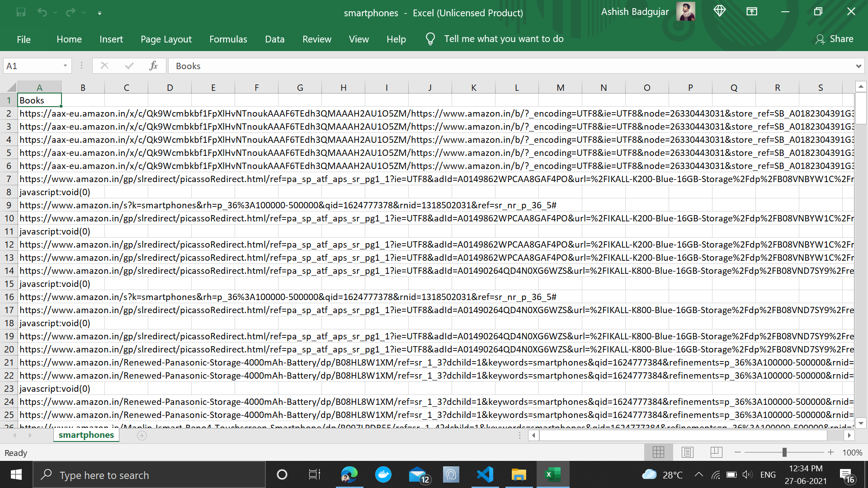
Task: Open the Page Layout ribbon tab
Action: (x=166, y=39)
